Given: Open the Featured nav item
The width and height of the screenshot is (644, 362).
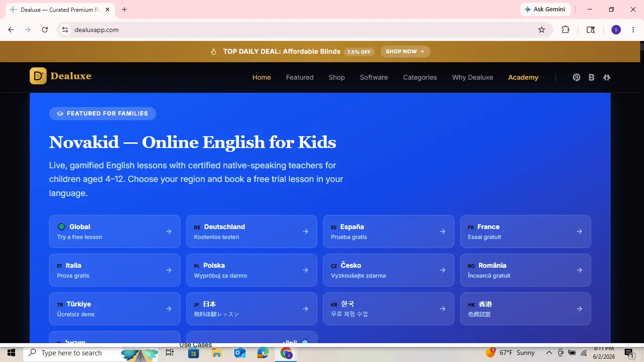Looking at the screenshot, I should [x=300, y=77].
